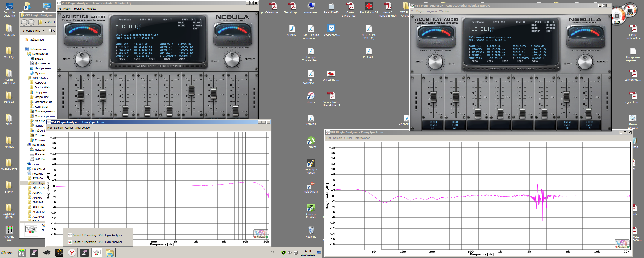This screenshot has width=644, height=258.
Task: Open the GetVideoSet desktop icon
Action: (x=331, y=30)
